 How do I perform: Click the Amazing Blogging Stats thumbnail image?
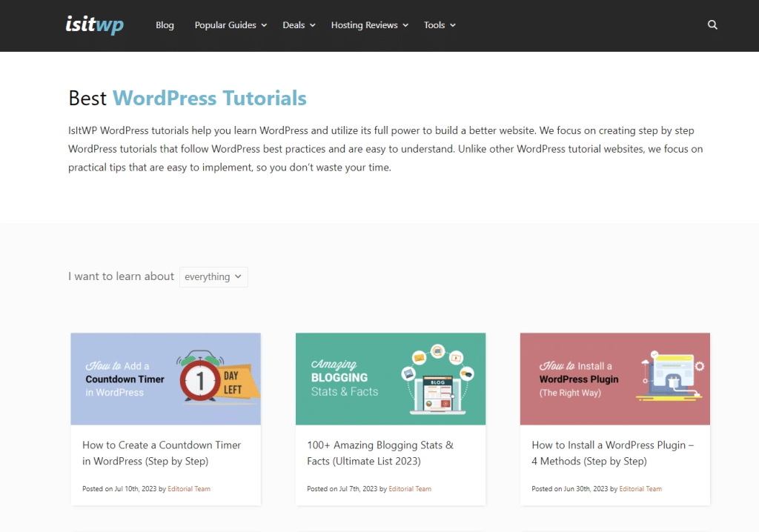(391, 379)
